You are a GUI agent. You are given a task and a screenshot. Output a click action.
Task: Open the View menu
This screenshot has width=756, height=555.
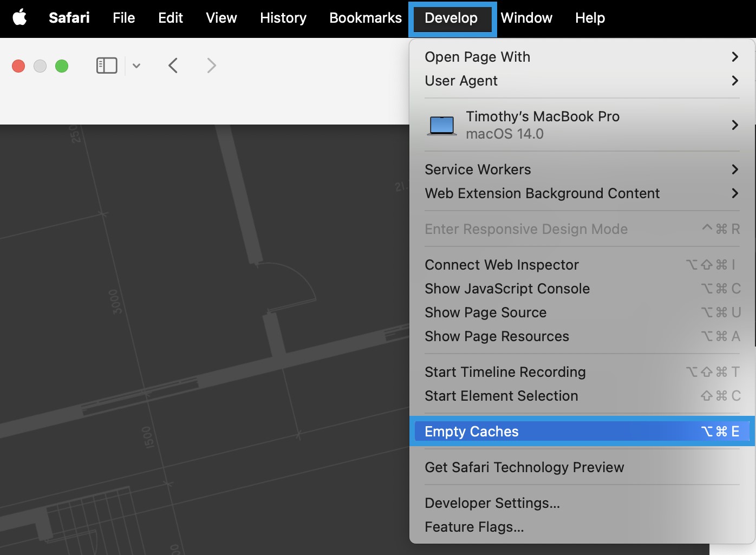coord(221,18)
